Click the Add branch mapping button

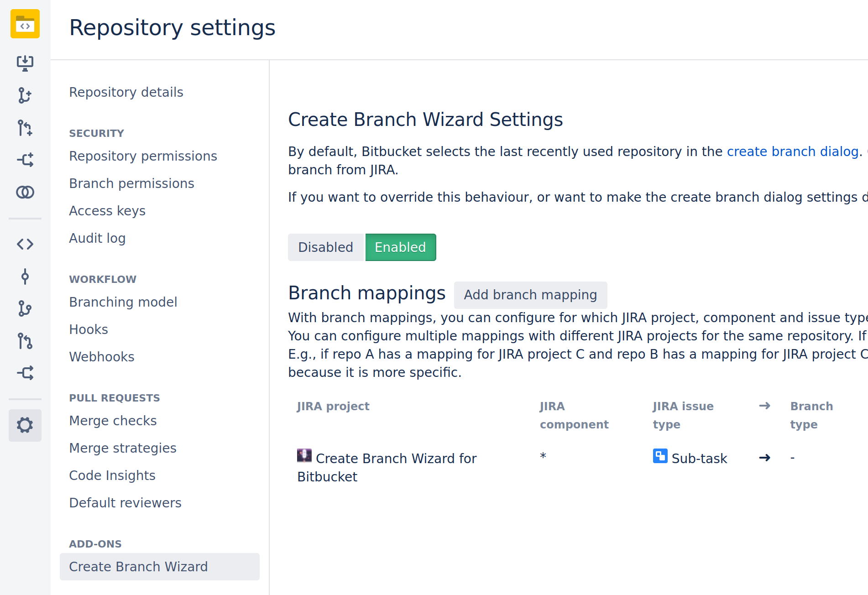530,295
